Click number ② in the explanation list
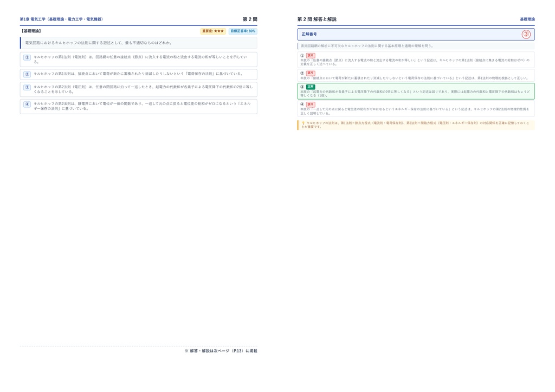Screen dimensions: 555x392 [302, 73]
